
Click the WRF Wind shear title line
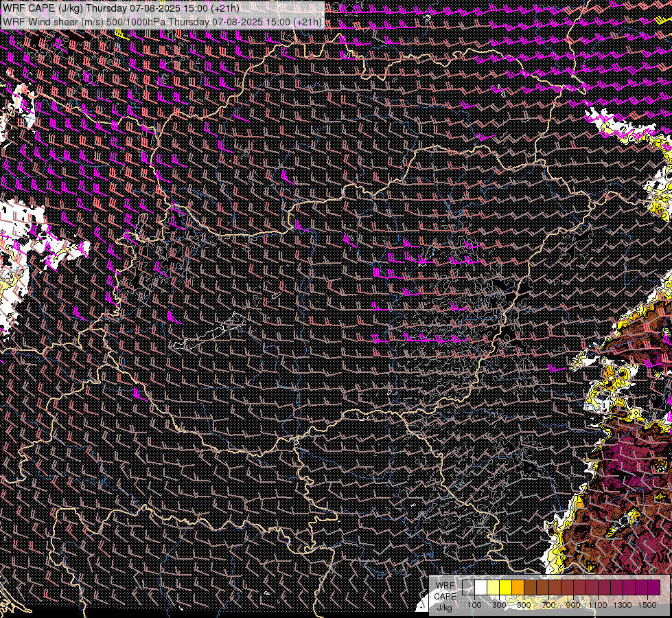(162, 21)
